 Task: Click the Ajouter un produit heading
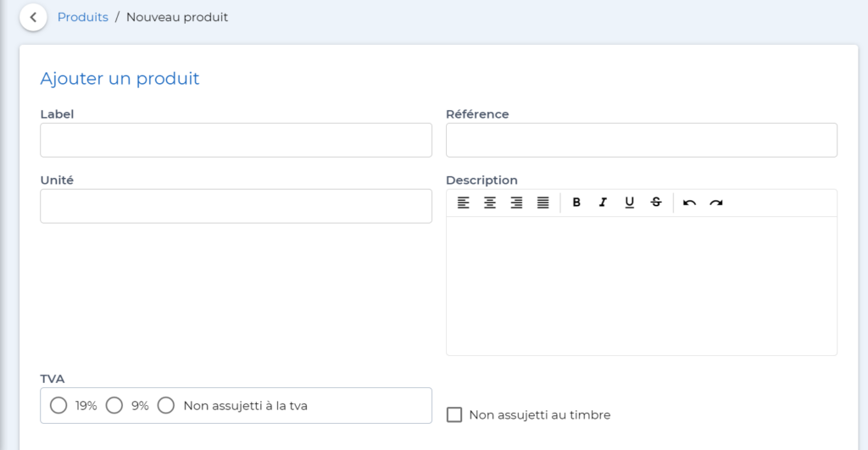point(120,79)
